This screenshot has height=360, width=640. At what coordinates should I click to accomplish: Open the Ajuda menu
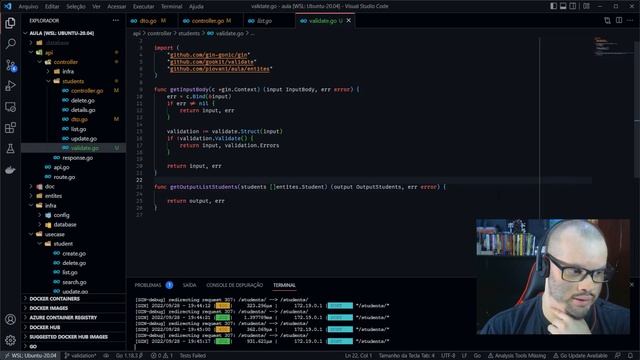pyautogui.click(x=196, y=7)
